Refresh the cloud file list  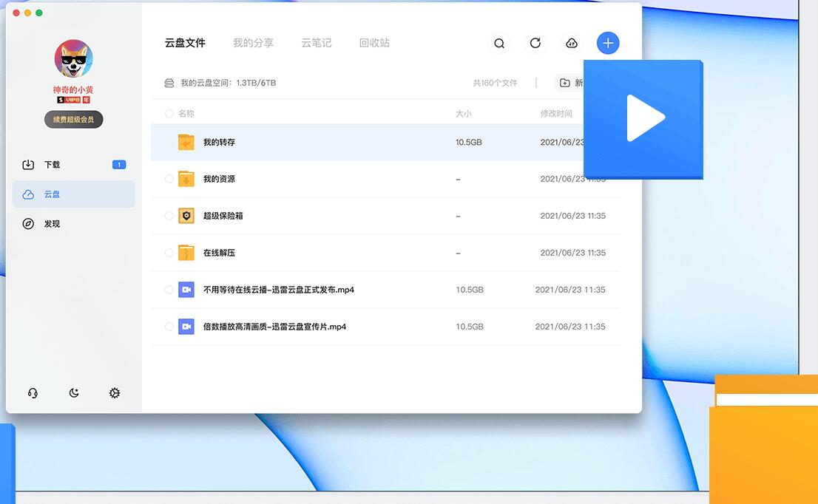535,43
